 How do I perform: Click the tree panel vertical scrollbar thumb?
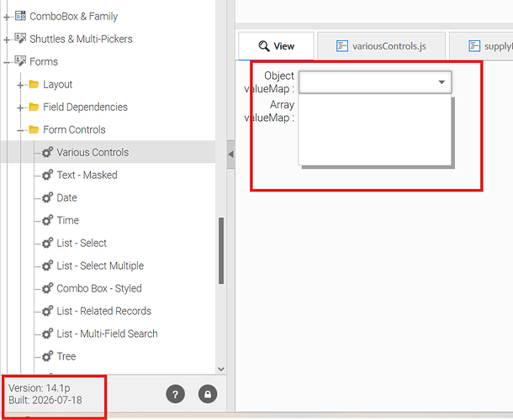tap(221, 250)
